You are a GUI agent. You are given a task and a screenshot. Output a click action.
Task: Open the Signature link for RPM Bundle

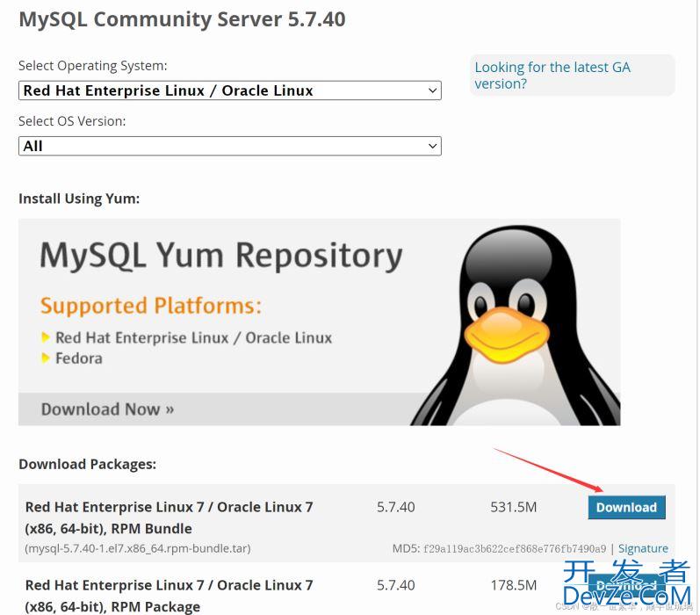tap(643, 548)
